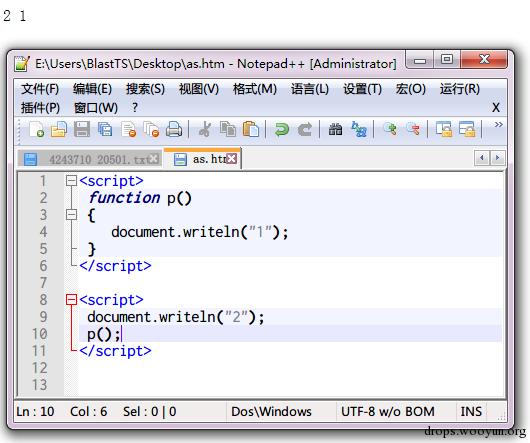Click the UTF-8 w/o BOM encoding field
The height and width of the screenshot is (443, 530).
coord(388,412)
